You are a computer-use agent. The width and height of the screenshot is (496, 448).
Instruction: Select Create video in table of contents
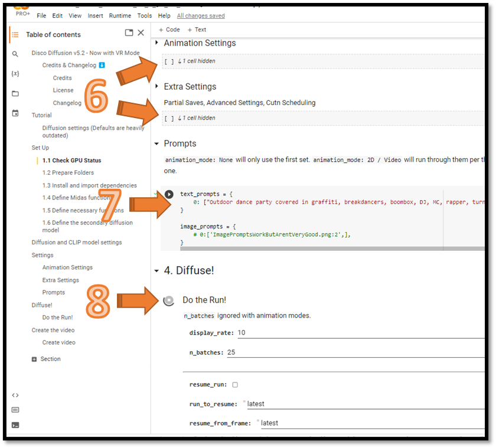[x=59, y=343]
